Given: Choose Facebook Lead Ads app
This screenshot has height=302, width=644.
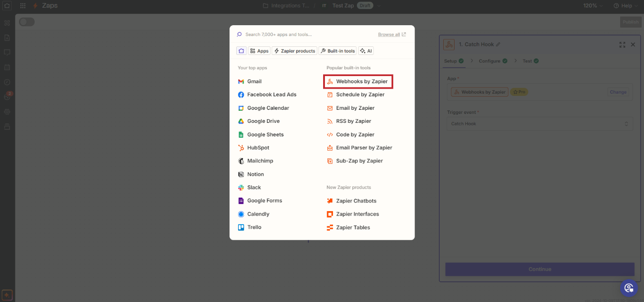Looking at the screenshot, I should coord(267,95).
